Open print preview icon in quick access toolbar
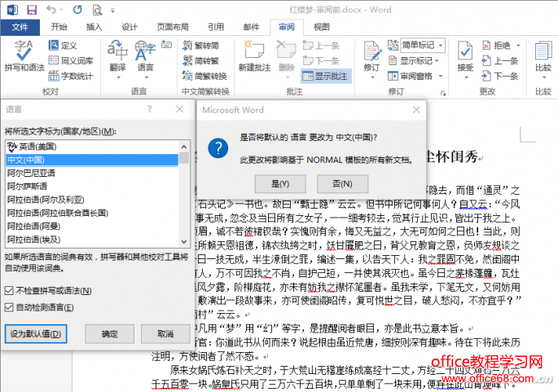The height and width of the screenshot is (392, 558). point(97,10)
